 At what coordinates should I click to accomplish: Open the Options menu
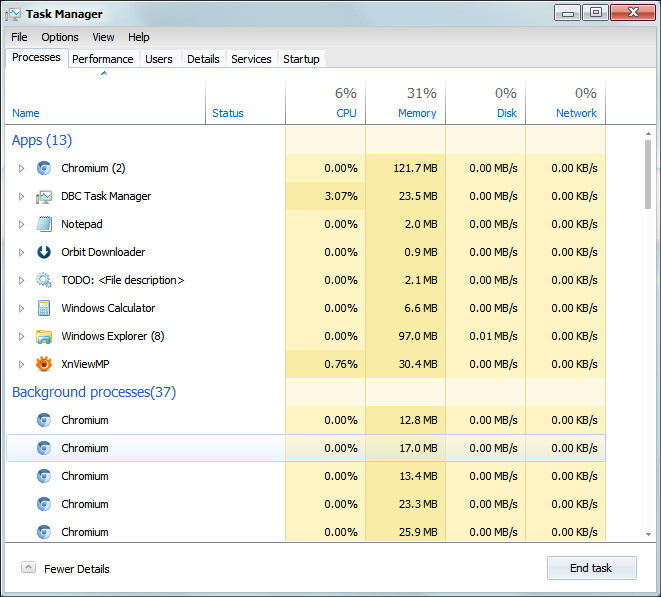[59, 37]
